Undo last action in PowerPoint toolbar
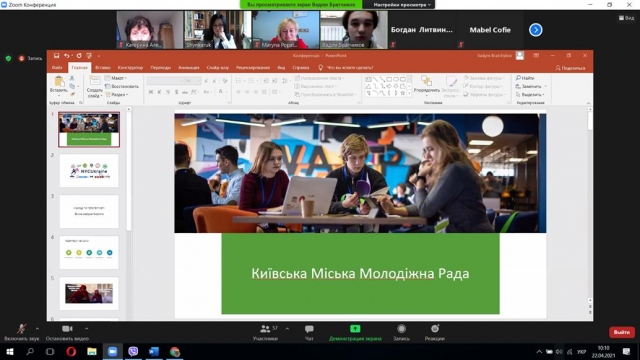The height and width of the screenshot is (360, 640). pos(67,56)
